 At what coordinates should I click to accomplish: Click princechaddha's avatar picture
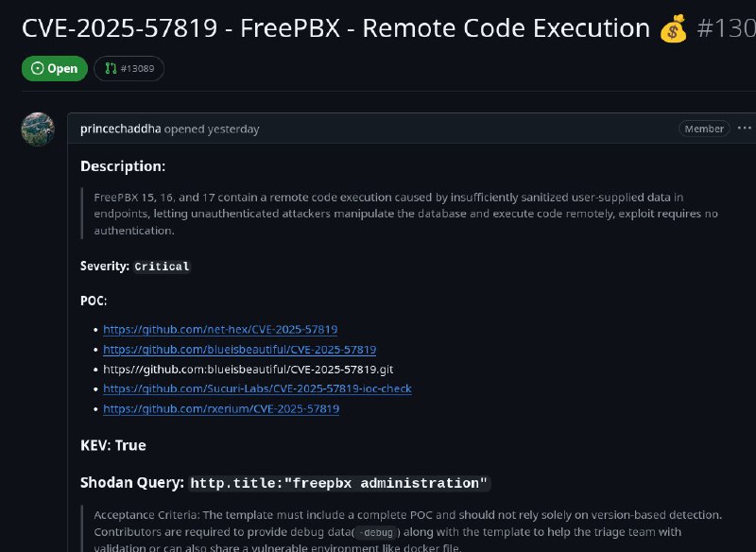38,129
